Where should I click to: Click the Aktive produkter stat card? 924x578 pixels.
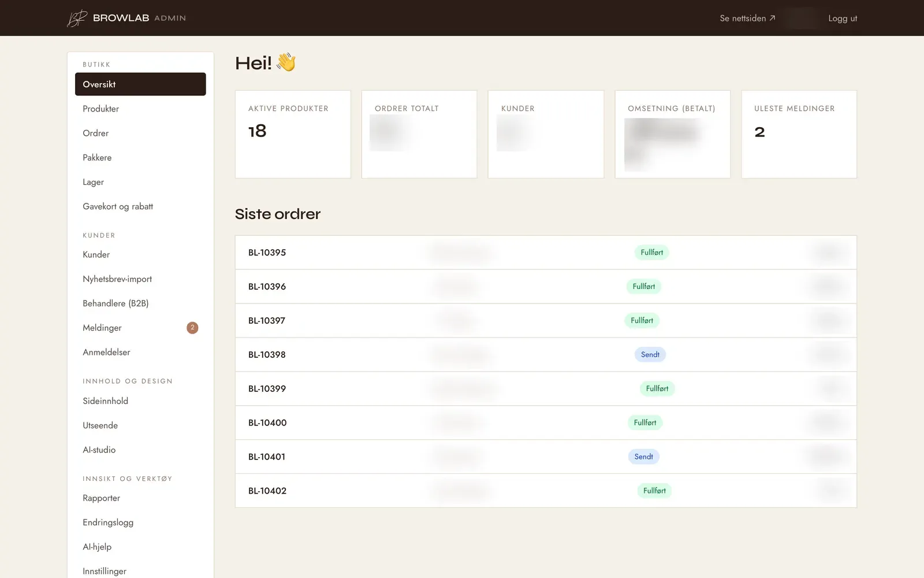(x=293, y=134)
